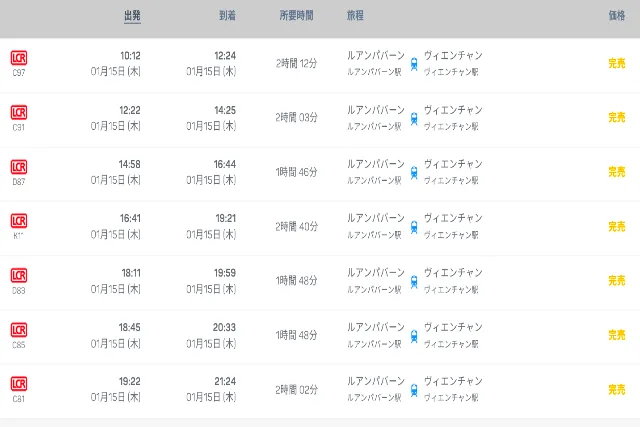Screen dimensions: 640x427
Task: Click the 旅程 column header
Action: click(x=355, y=16)
